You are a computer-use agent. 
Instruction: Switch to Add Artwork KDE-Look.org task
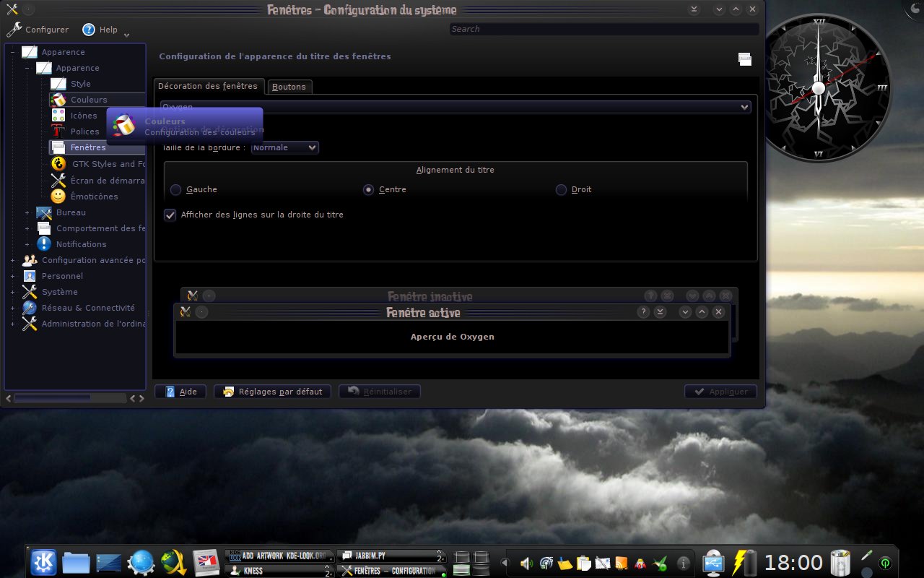[x=279, y=556]
